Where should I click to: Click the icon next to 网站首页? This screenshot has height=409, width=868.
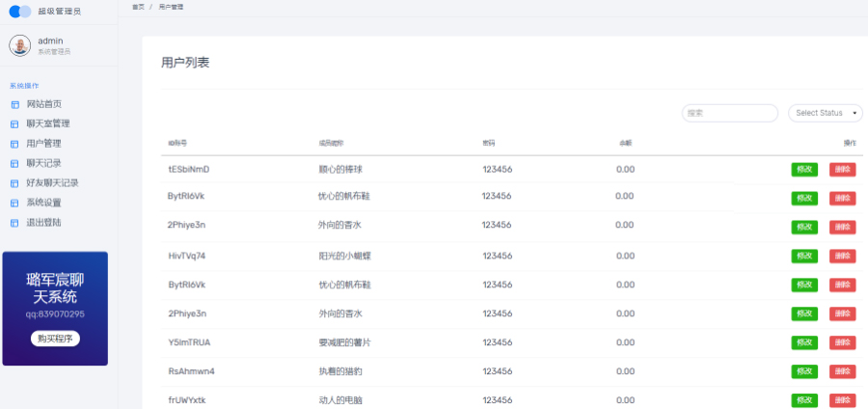point(14,104)
